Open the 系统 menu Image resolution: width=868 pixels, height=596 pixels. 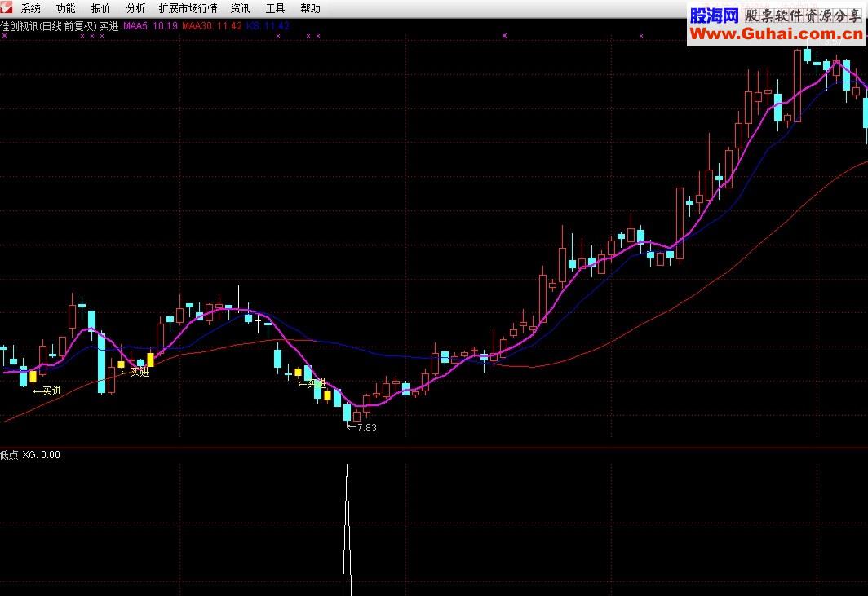click(31, 8)
